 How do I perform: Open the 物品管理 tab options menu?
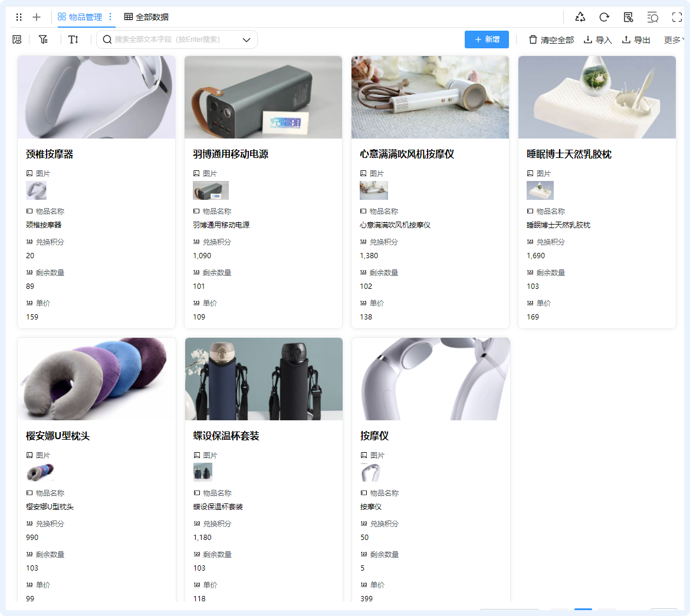[110, 17]
